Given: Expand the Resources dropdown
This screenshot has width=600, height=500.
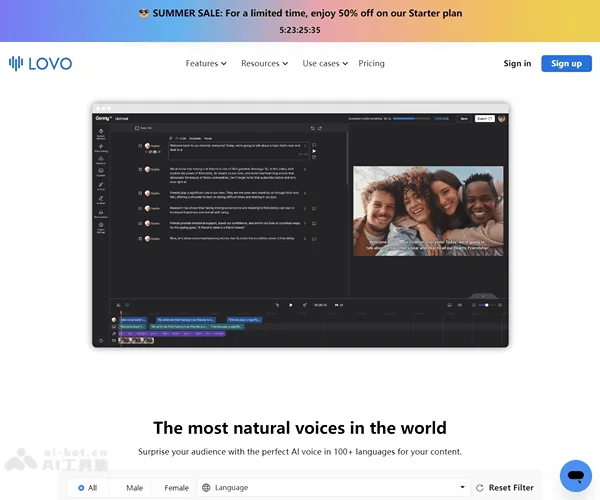Looking at the screenshot, I should tap(264, 63).
